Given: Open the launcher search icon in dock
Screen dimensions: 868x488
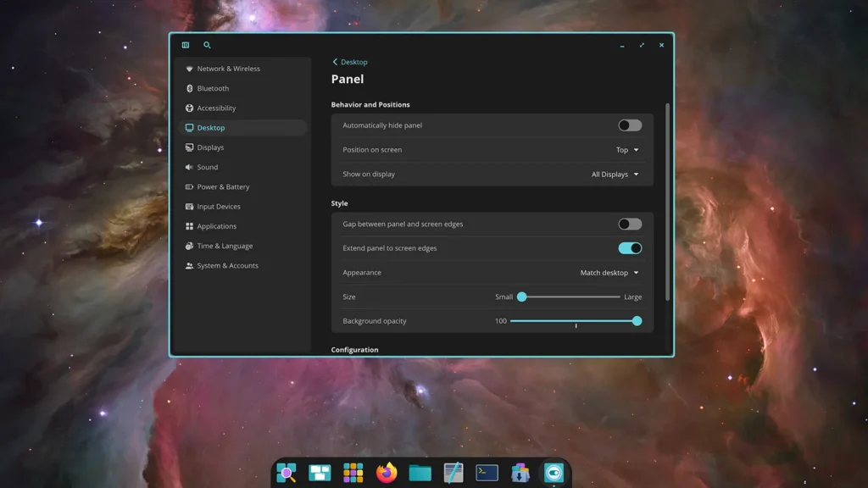Looking at the screenshot, I should [x=287, y=473].
